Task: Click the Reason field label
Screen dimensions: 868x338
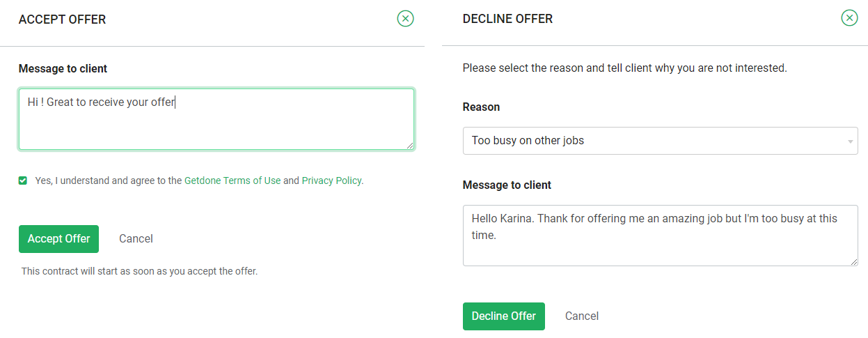Action: [x=481, y=107]
